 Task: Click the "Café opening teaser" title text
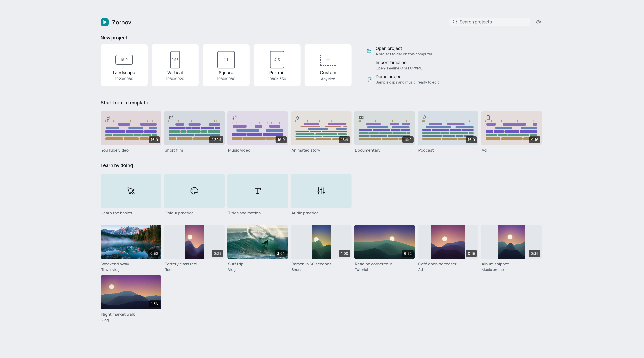(437, 264)
